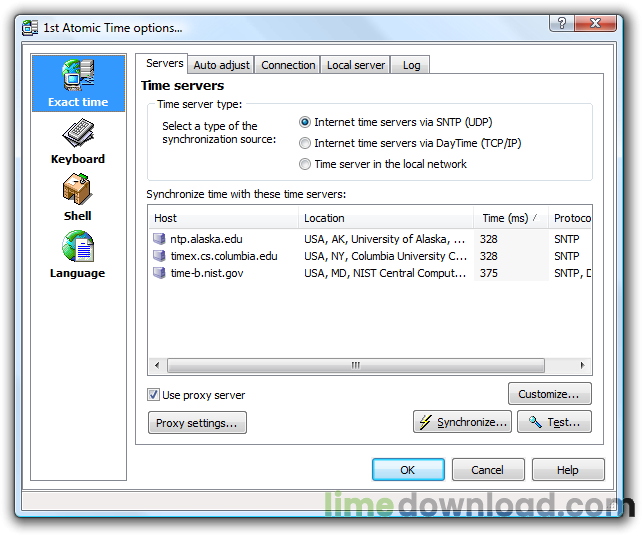Click location USA, MD, NIST Central Comput...
Screen dimensions: 642x536
pos(385,273)
